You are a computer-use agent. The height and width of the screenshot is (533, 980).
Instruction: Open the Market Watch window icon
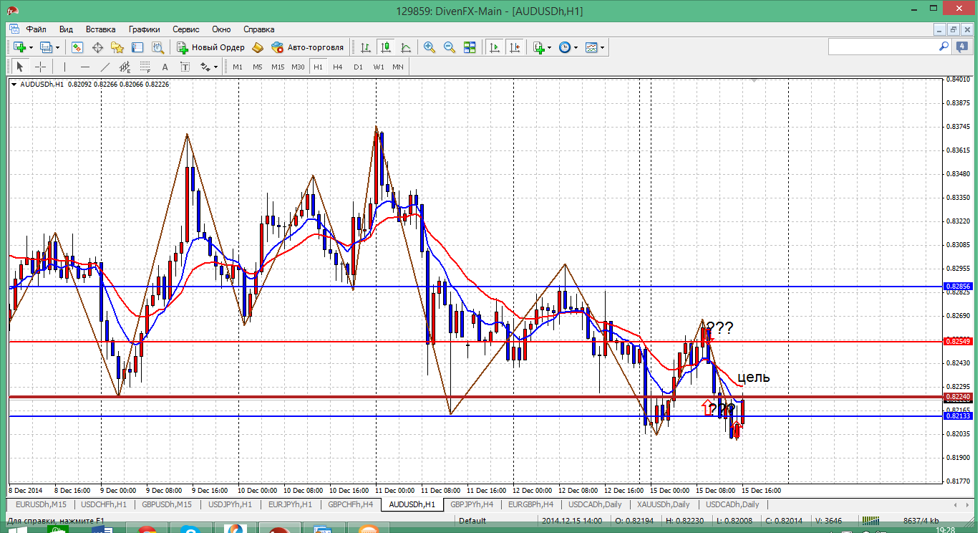click(77, 47)
